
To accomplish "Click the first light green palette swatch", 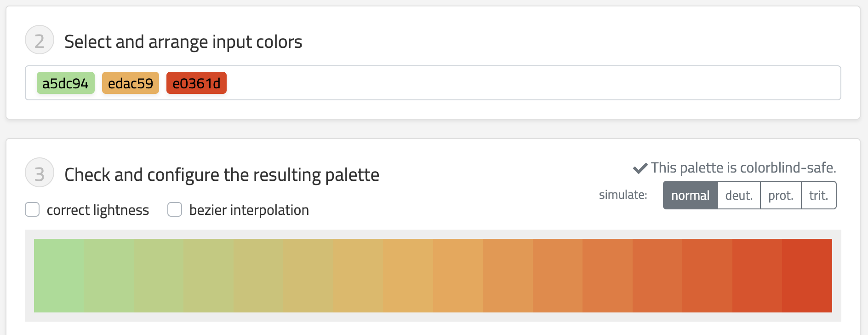I will coord(59,275).
